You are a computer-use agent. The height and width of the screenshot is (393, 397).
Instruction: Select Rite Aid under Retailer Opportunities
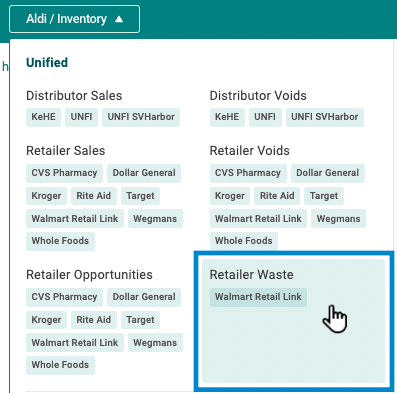94,320
